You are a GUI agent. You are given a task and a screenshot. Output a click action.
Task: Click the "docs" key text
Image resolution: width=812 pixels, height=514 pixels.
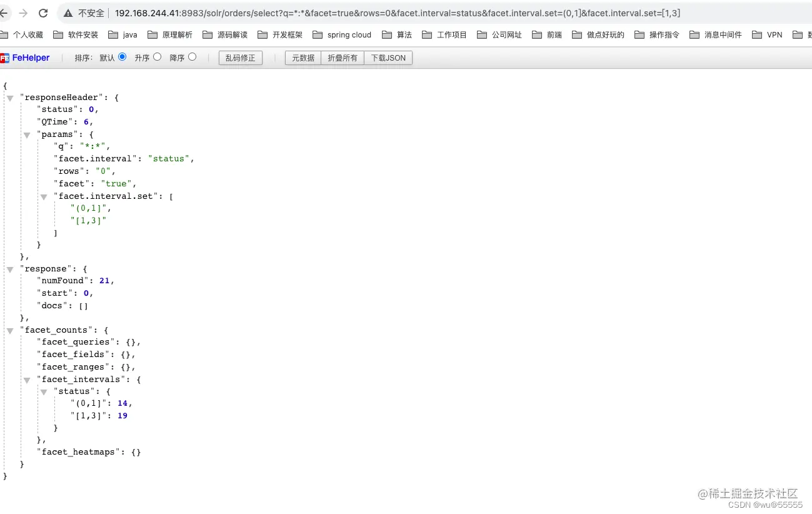53,306
